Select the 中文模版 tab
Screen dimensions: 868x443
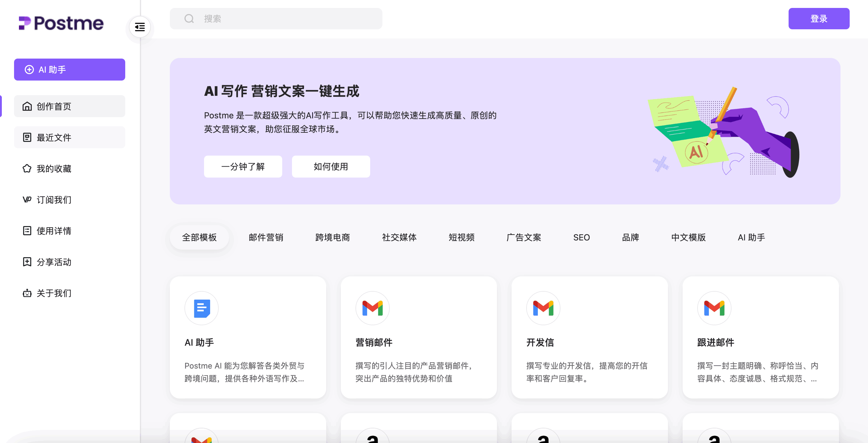coord(688,237)
